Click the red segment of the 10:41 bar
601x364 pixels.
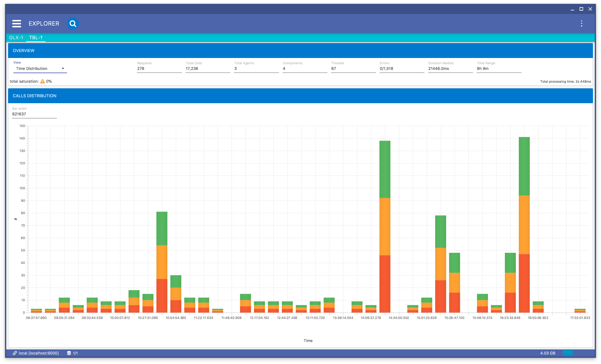click(162, 296)
